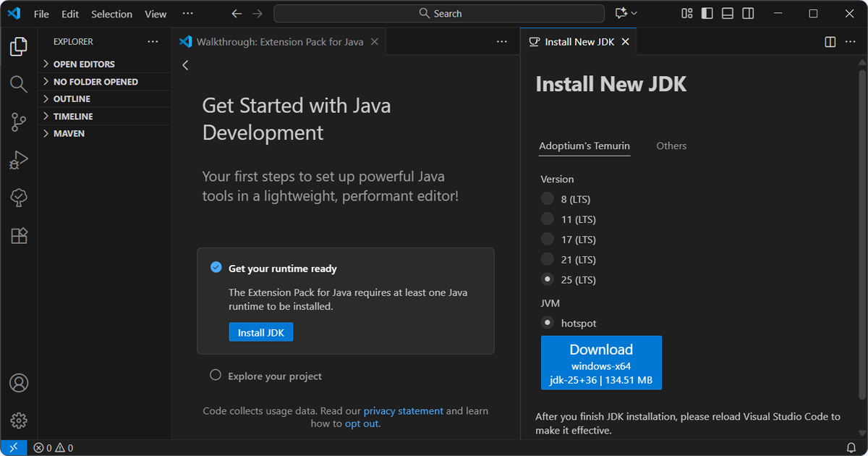Open Accounts menu icon

coord(19,383)
